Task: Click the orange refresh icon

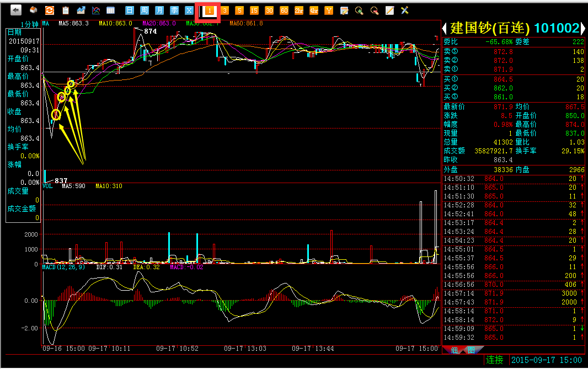Action: pyautogui.click(x=50, y=10)
